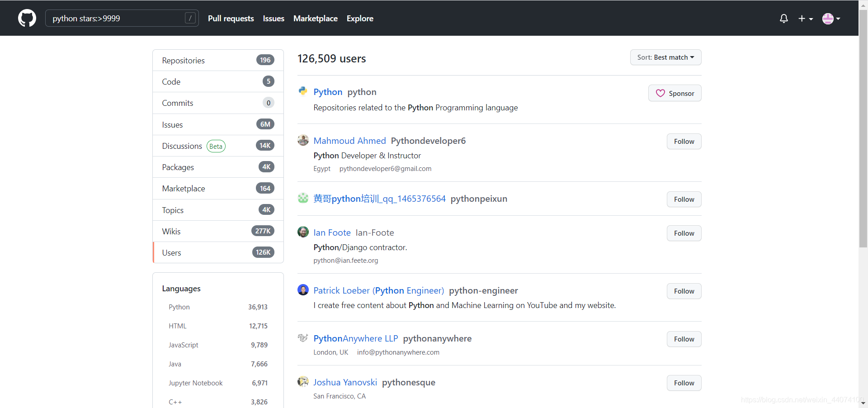Open PythonAnywhere LLP profile link
The height and width of the screenshot is (408, 868).
click(x=355, y=338)
